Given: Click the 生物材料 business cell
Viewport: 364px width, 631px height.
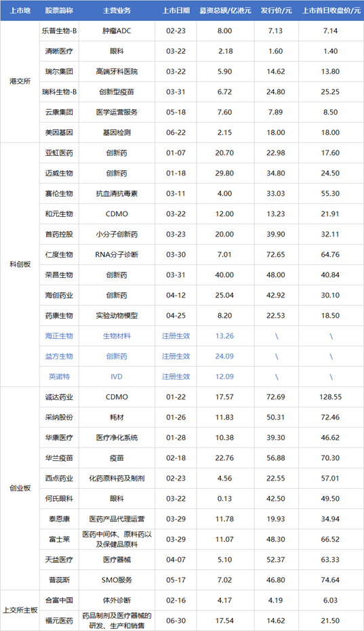Looking at the screenshot, I should coord(117,336).
